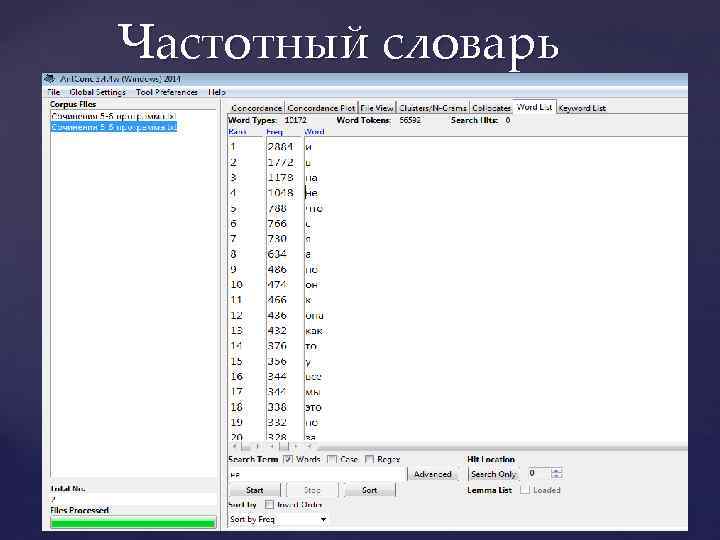Click the Word column header
720x540 pixels.
[x=315, y=132]
